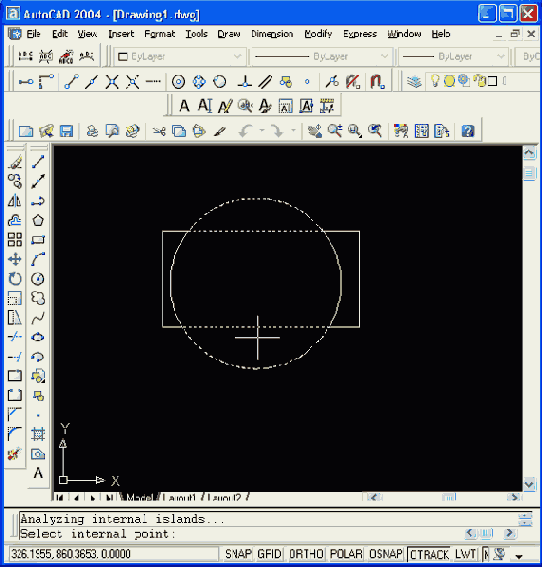This screenshot has width=542, height=567.
Task: Select the Polygon draw tool
Action: (38, 220)
